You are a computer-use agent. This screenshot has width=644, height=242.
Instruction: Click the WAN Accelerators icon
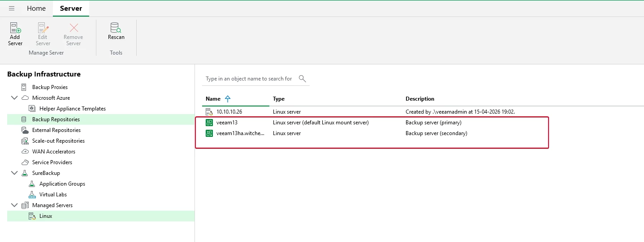25,152
